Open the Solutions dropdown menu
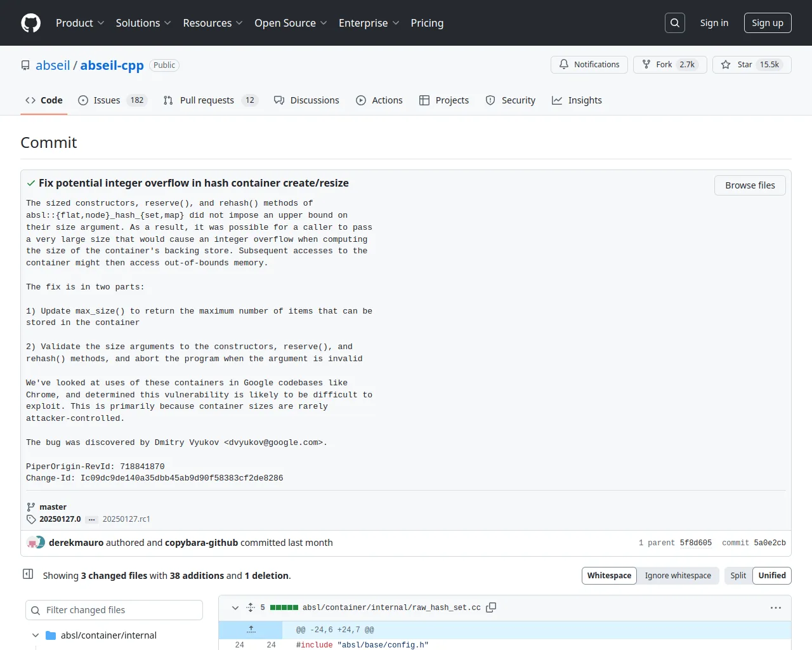This screenshot has height=650, width=812. click(x=143, y=23)
